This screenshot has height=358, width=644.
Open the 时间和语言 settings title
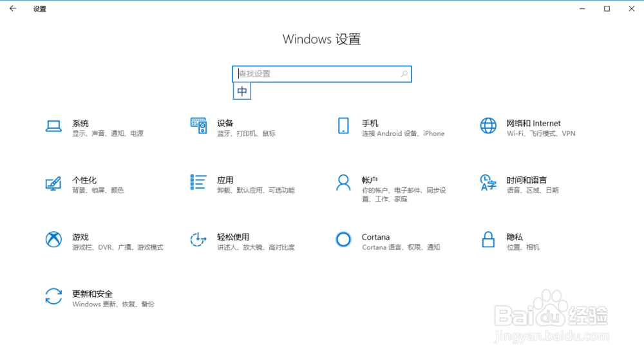(x=527, y=180)
